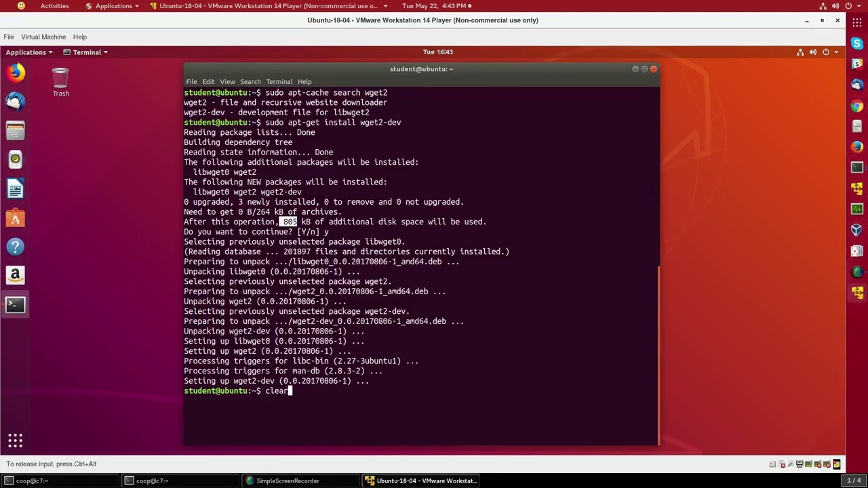Open host terminal from the right dock
The height and width of the screenshot is (488, 868).
coord(857,167)
